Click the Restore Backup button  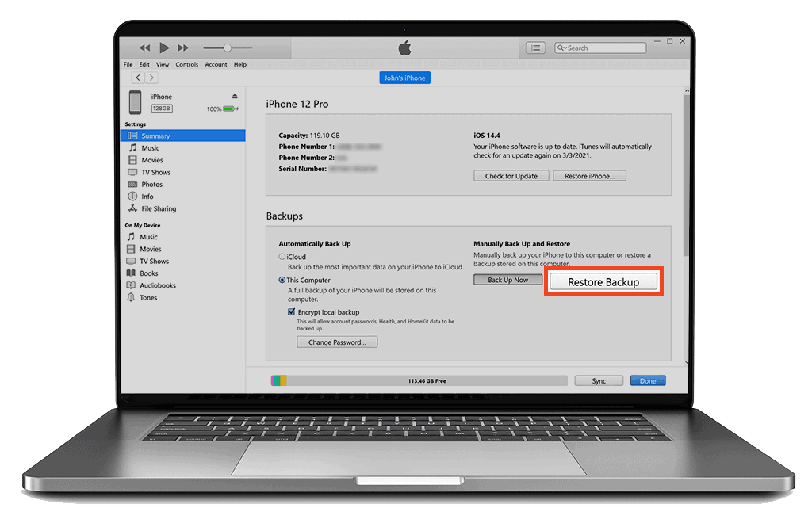pos(603,282)
